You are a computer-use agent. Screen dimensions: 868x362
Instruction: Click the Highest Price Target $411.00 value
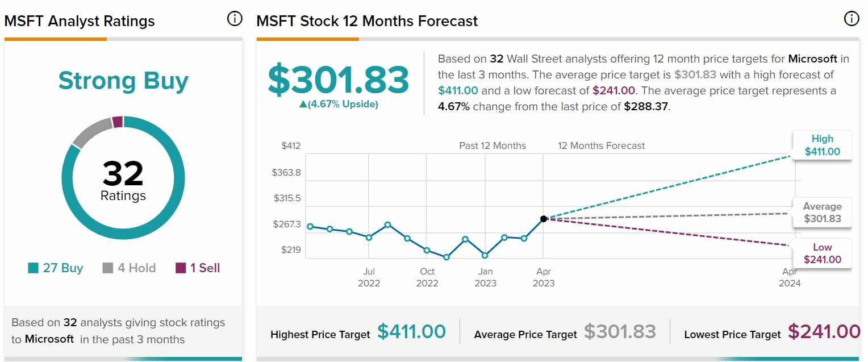tap(411, 331)
